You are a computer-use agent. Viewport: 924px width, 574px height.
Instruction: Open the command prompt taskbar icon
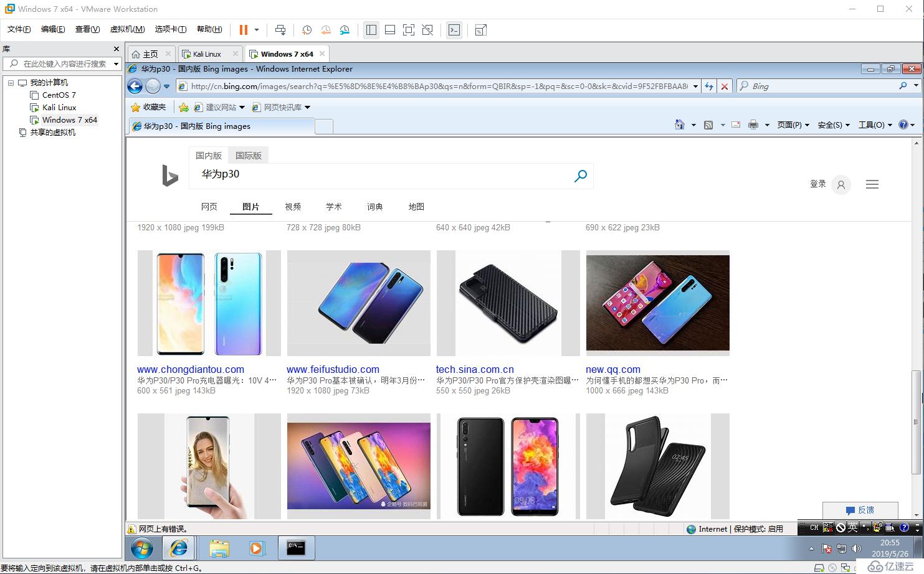click(x=296, y=548)
